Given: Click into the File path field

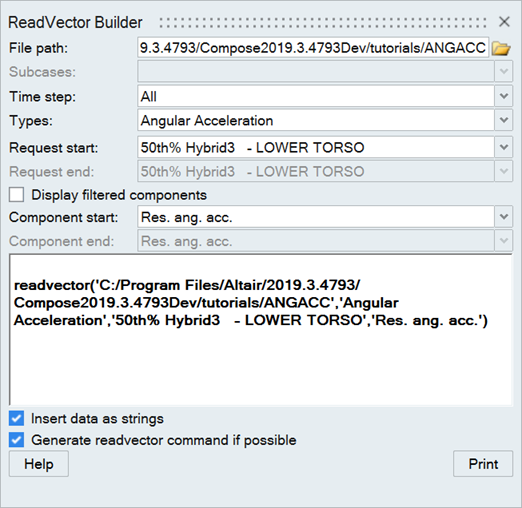Looking at the screenshot, I should pos(313,48).
